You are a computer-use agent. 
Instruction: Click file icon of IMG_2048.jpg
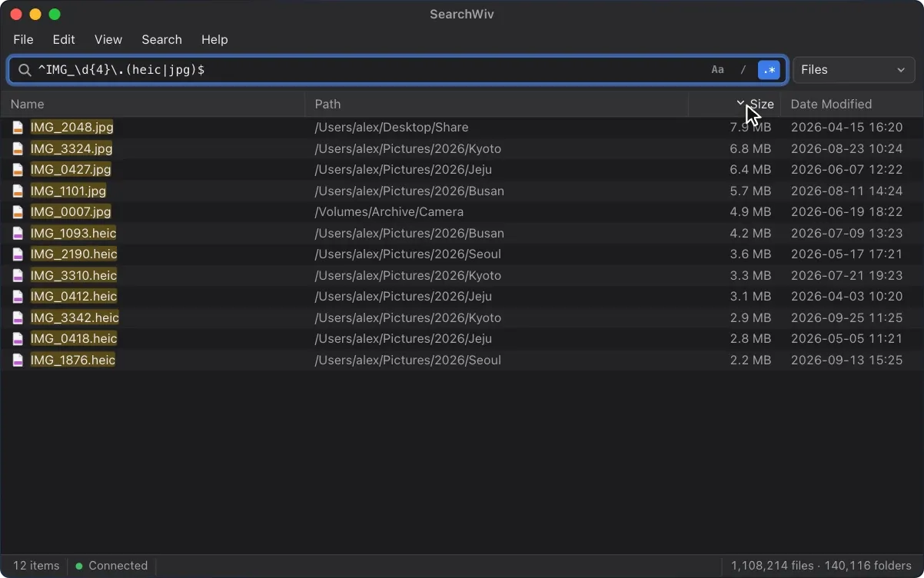18,128
